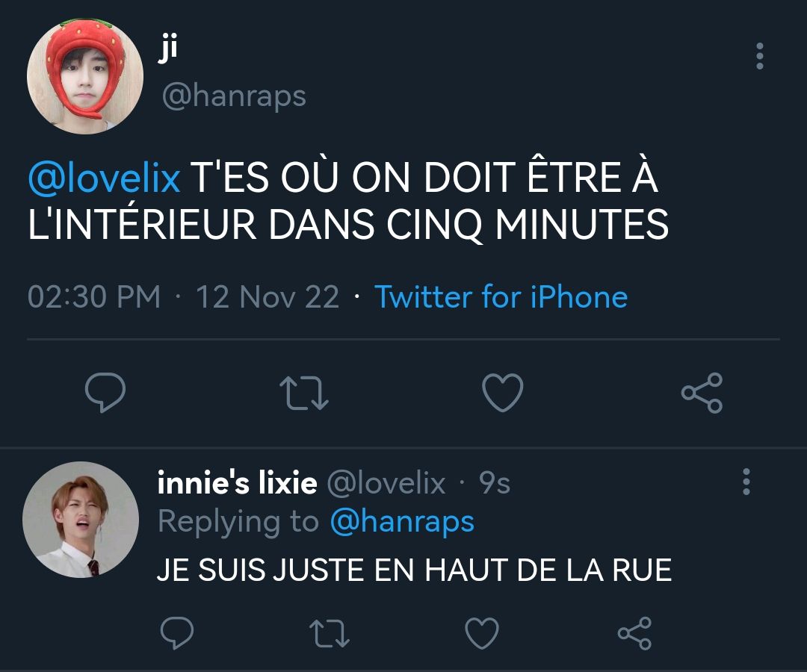Image resolution: width=807 pixels, height=672 pixels.
Task: Open more options for ji's tweet
Action: [759, 56]
